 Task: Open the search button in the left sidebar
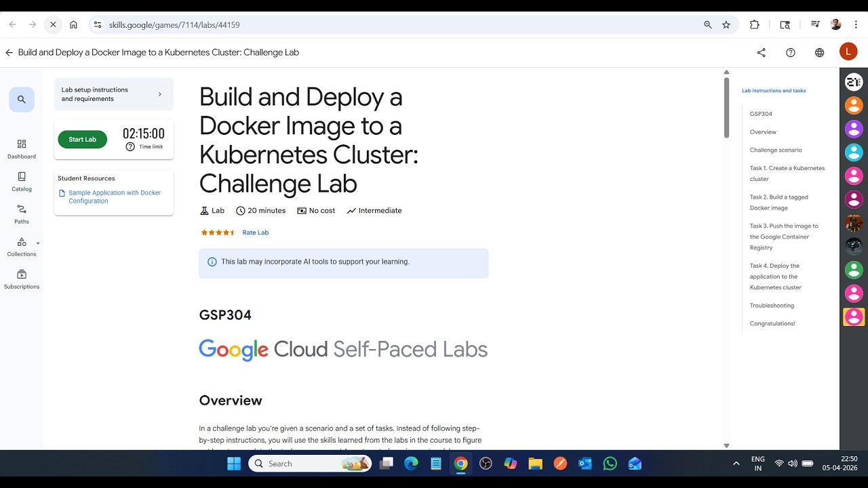coord(22,100)
